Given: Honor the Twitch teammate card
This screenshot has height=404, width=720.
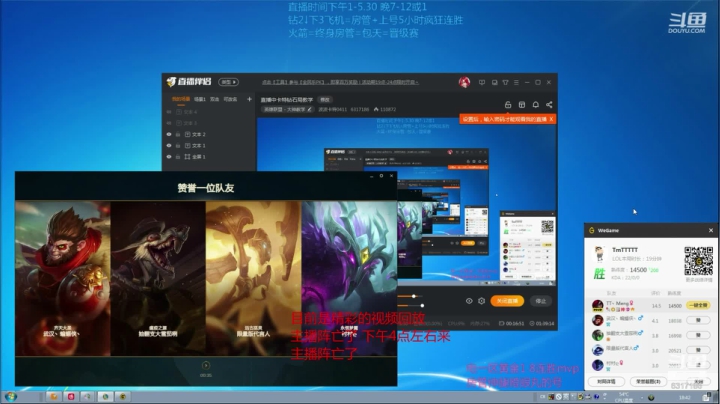Looking at the screenshot, I should point(158,278).
